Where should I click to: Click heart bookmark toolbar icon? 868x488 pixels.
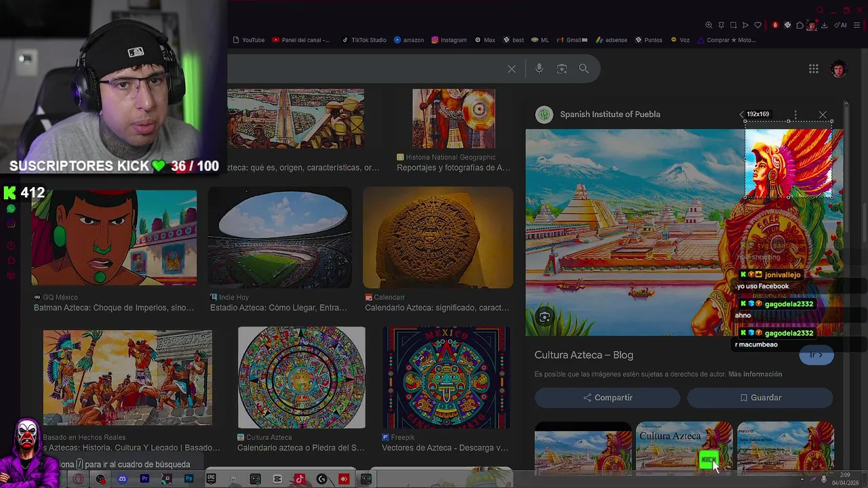click(x=757, y=25)
